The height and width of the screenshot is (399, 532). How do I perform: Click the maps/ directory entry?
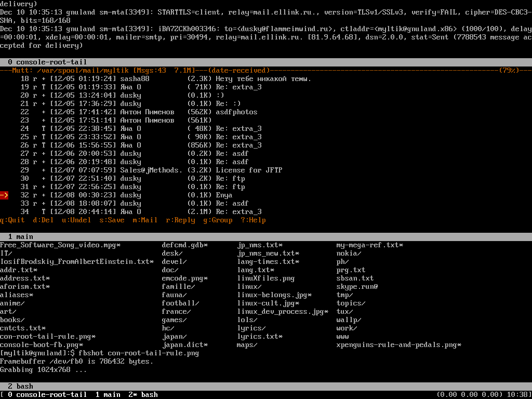point(247,345)
